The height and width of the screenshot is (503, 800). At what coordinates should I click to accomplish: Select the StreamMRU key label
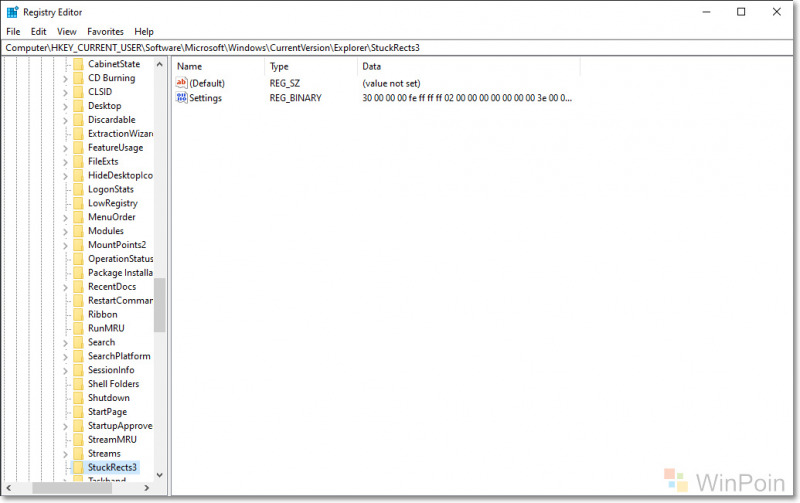click(x=112, y=439)
